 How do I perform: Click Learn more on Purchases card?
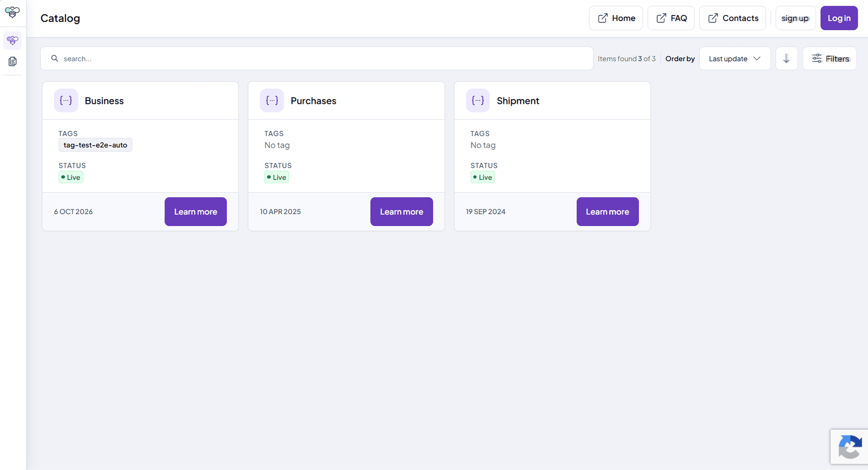pyautogui.click(x=401, y=211)
